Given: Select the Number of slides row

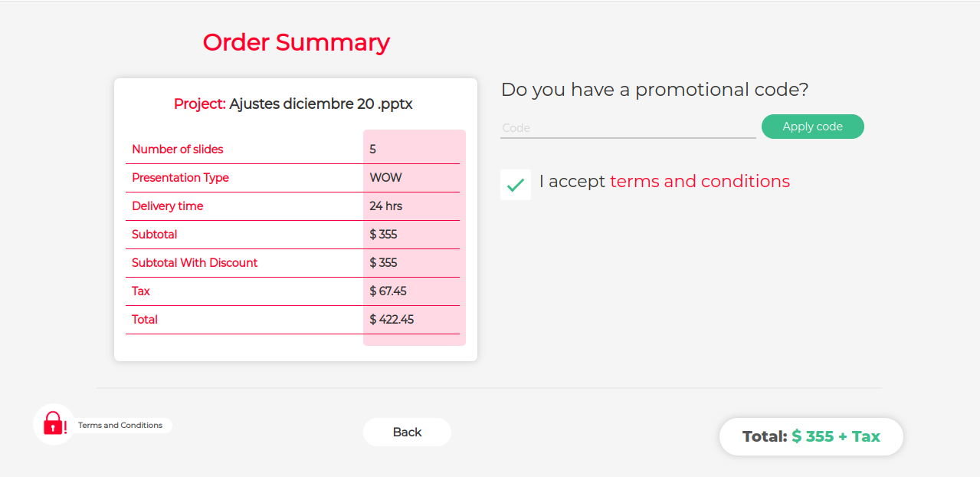Looking at the screenshot, I should click(293, 150).
